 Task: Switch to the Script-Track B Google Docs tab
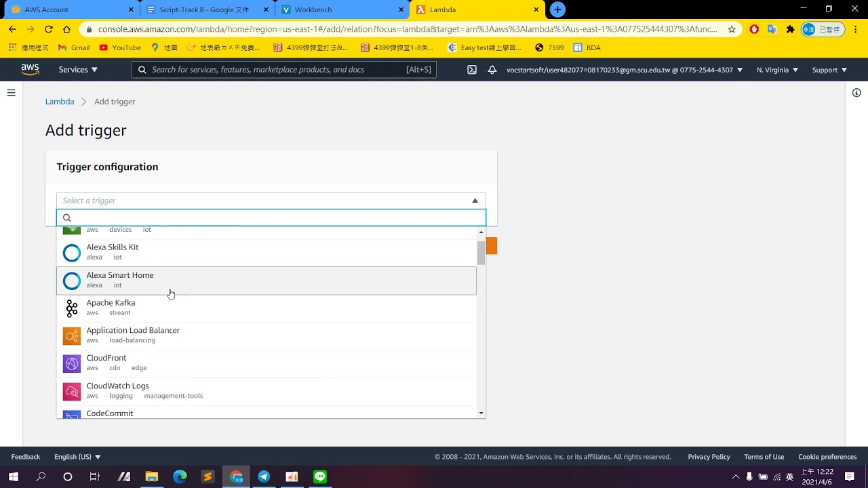(x=207, y=9)
